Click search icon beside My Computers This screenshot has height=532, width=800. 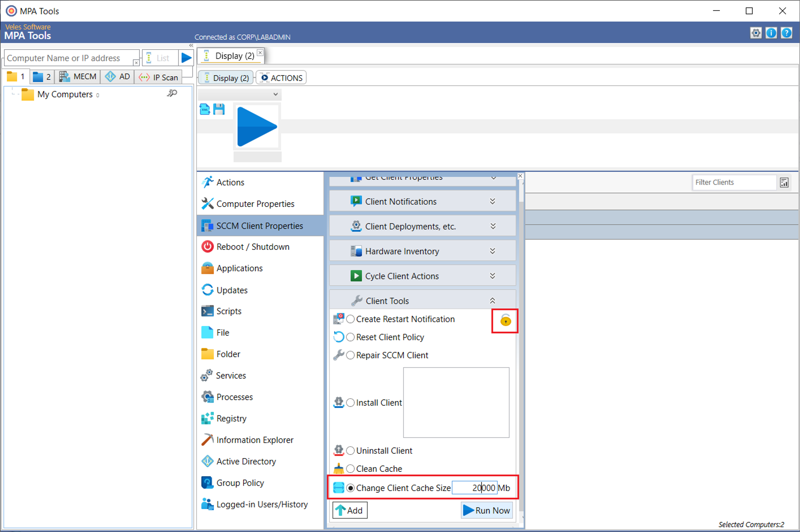coord(172,93)
